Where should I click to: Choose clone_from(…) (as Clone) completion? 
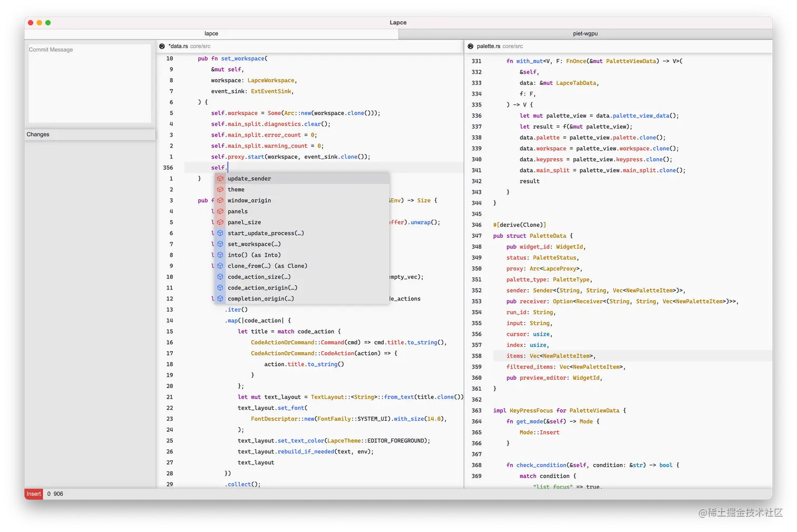[302, 266]
